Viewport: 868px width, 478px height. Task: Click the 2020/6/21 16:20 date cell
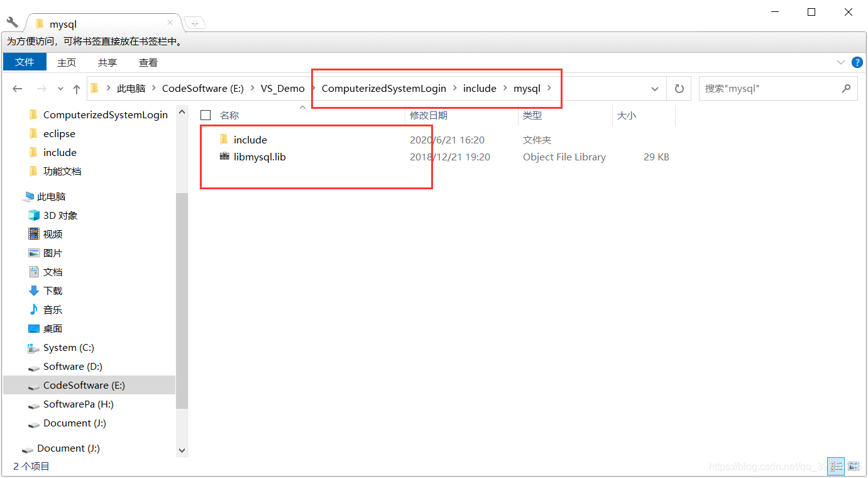coord(448,140)
